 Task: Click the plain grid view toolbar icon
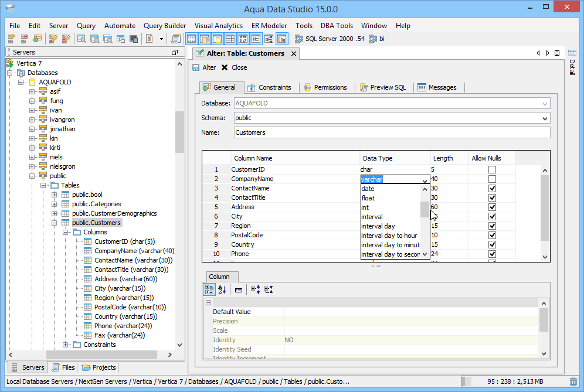230,39
